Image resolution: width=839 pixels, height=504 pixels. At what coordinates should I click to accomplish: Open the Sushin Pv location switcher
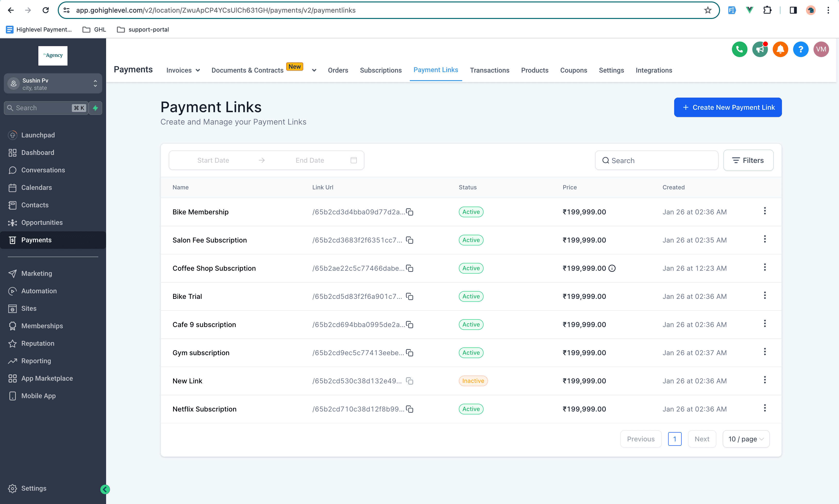(x=53, y=84)
